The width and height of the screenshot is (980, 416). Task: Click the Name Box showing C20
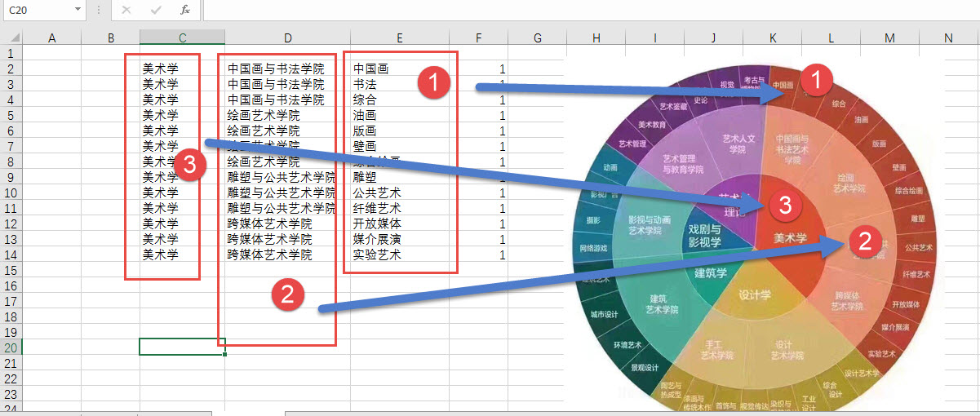(38, 10)
